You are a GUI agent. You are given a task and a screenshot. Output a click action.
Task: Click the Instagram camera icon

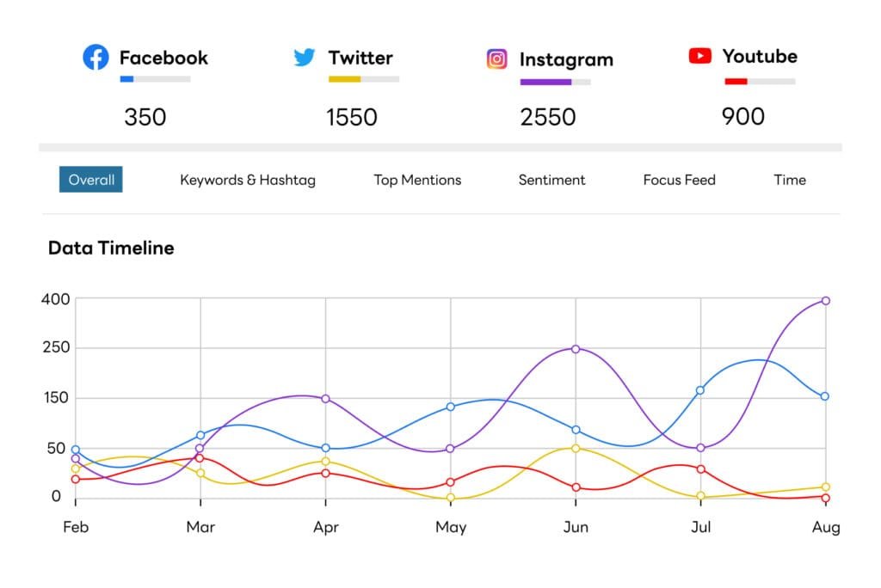click(497, 58)
